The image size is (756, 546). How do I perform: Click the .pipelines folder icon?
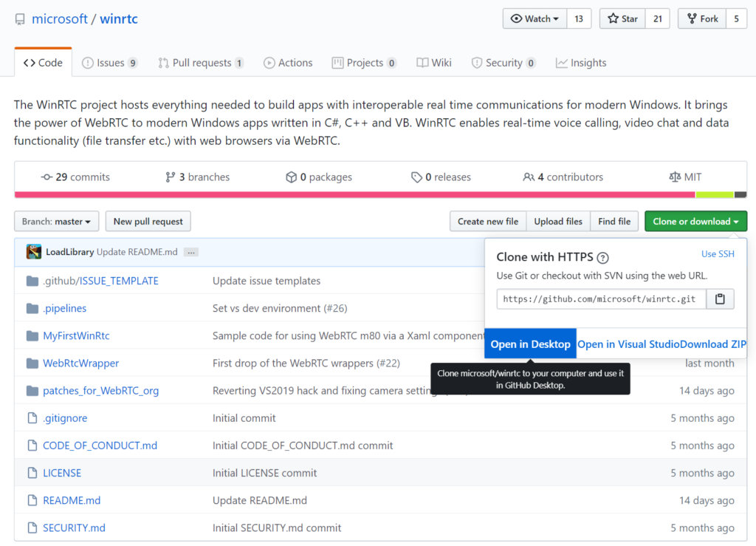[32, 308]
